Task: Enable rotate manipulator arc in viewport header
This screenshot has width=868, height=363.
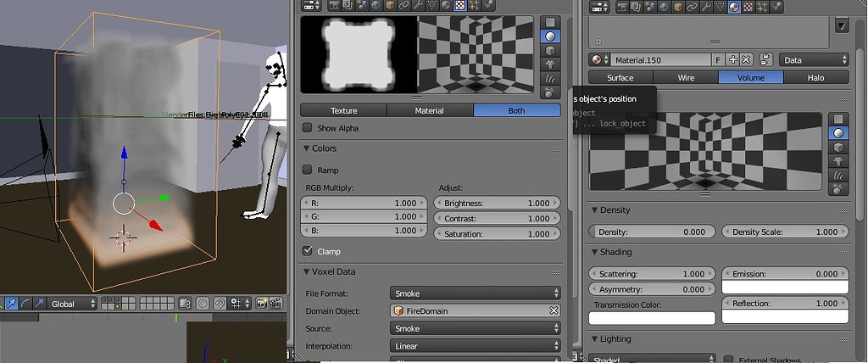Action: point(25,303)
